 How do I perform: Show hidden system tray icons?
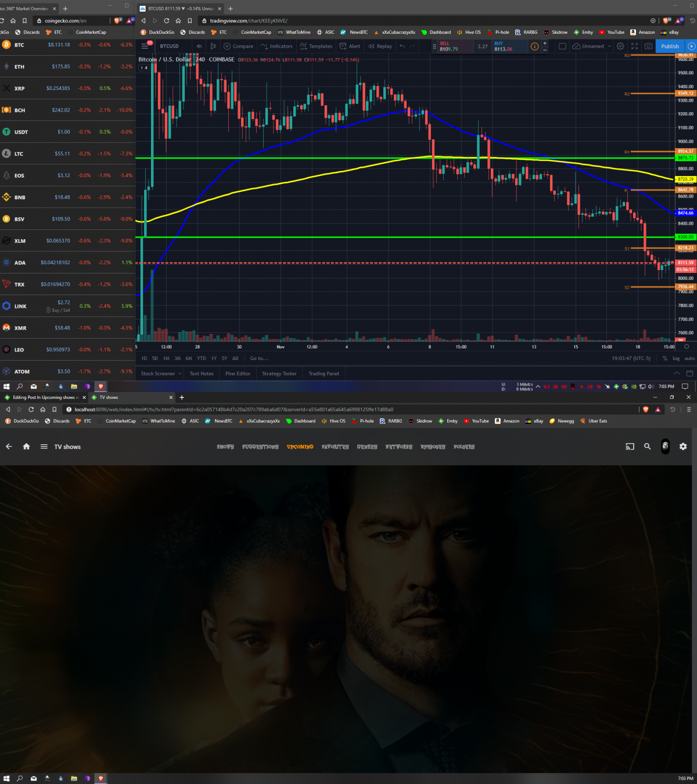[538, 386]
